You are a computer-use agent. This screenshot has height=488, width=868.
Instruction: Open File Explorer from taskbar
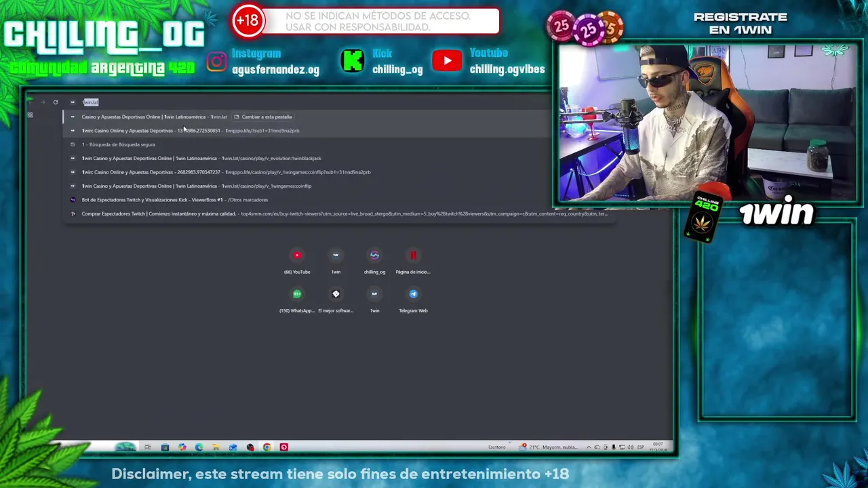(x=216, y=447)
